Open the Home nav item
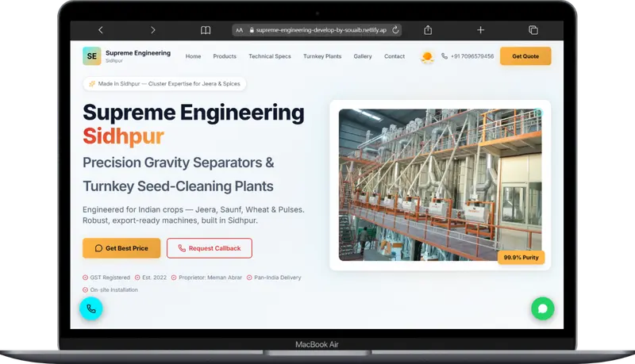Image resolution: width=635 pixels, height=364 pixels. click(193, 56)
